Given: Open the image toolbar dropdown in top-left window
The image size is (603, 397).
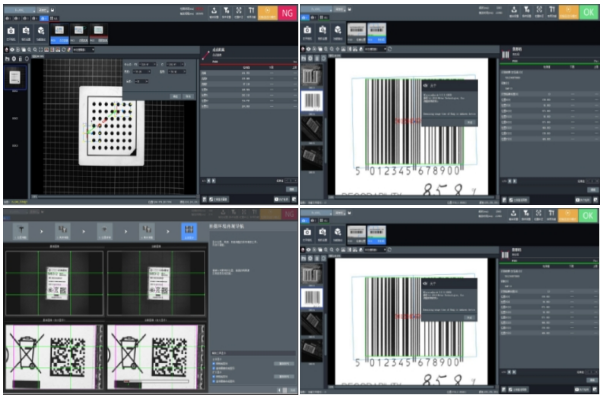Looking at the screenshot, I should [x=83, y=50].
